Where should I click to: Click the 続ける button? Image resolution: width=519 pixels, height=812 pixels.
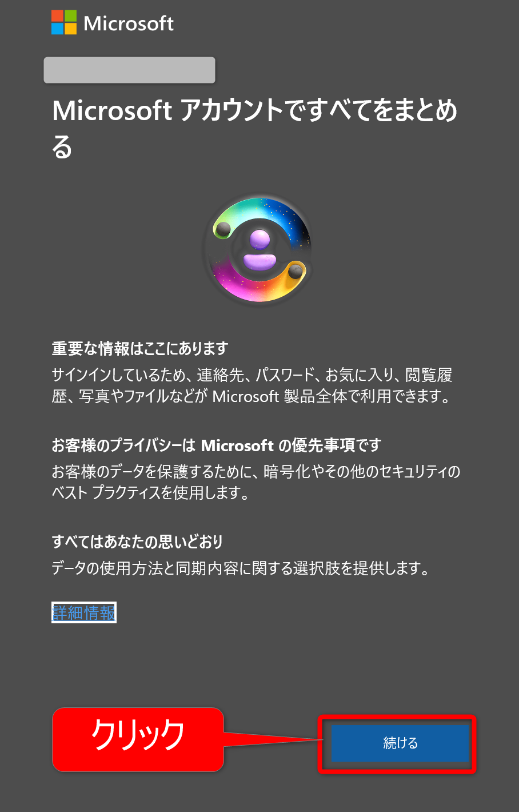[x=400, y=743]
